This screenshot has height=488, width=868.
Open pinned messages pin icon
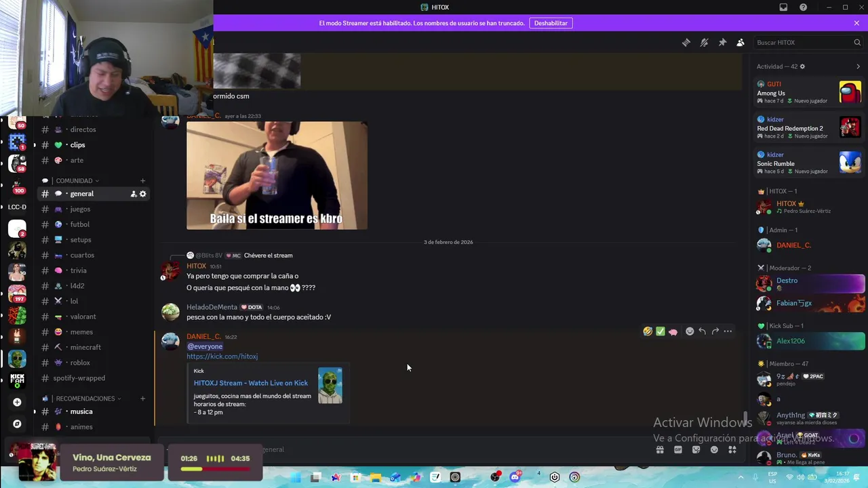[722, 43]
